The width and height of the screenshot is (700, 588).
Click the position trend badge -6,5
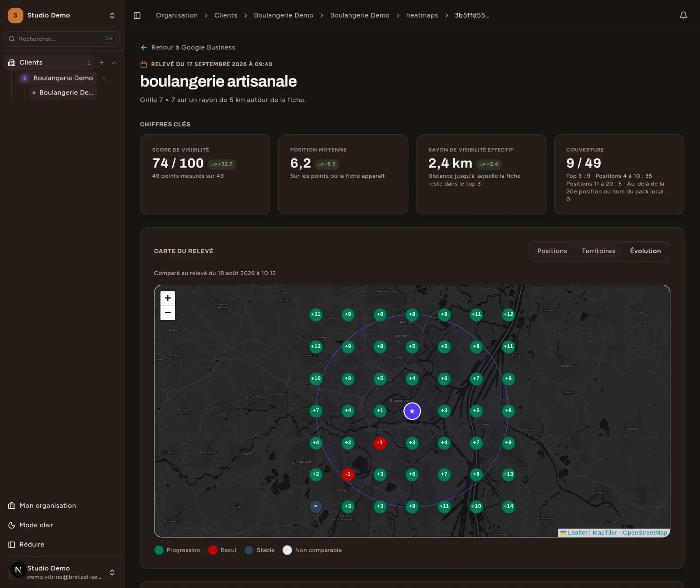pos(327,164)
